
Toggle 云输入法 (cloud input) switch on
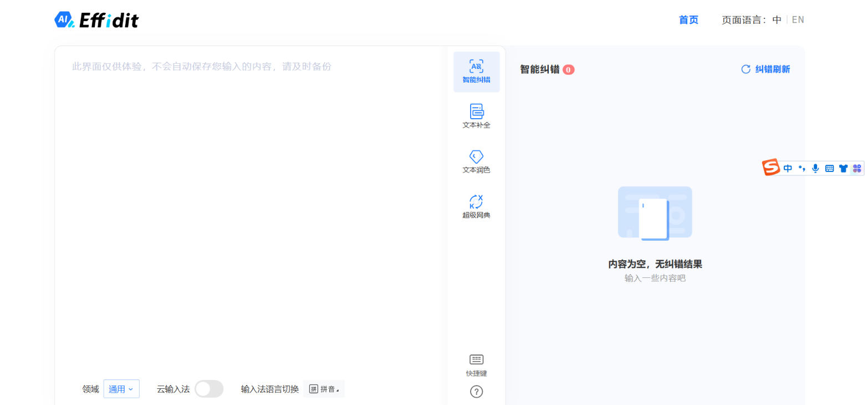[211, 389]
